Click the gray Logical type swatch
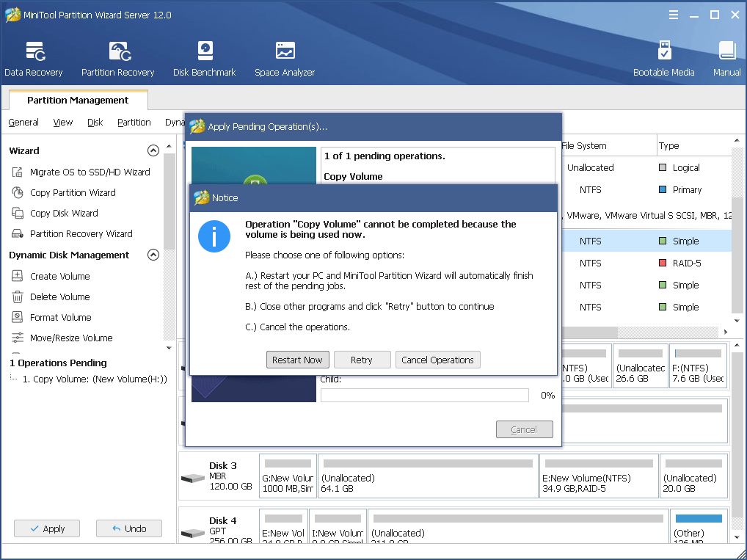Screen dimensions: 747x560 662,167
